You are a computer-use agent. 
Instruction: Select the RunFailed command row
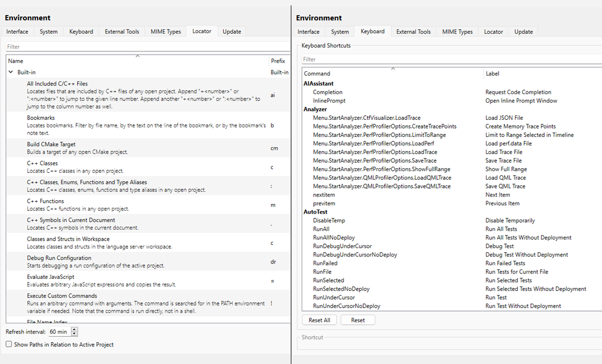[x=326, y=263]
